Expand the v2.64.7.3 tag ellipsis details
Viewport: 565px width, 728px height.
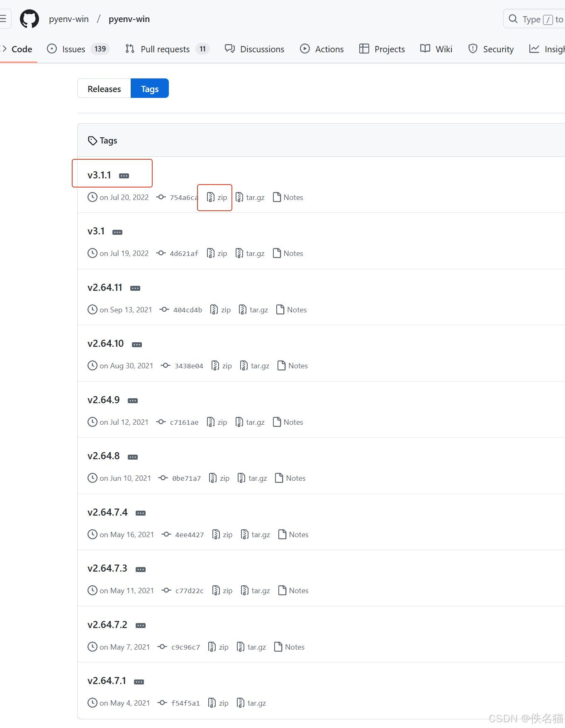141,570
